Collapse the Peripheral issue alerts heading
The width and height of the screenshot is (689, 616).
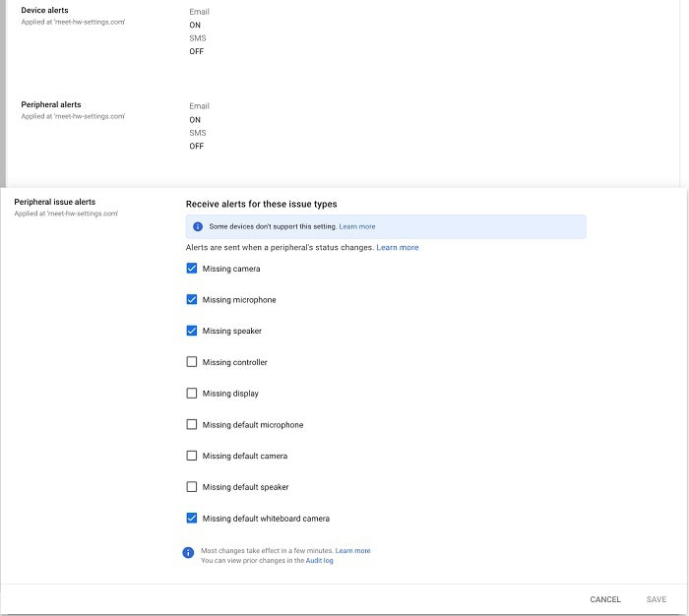click(54, 202)
